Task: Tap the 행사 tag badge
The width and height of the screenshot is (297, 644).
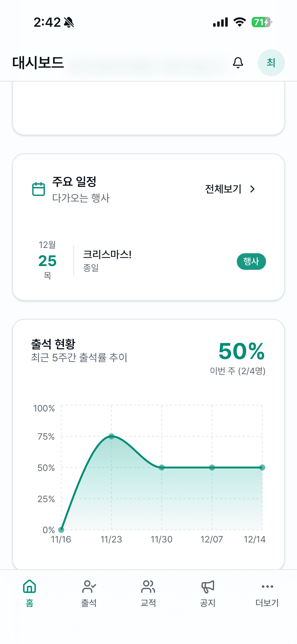Action: pyautogui.click(x=251, y=261)
